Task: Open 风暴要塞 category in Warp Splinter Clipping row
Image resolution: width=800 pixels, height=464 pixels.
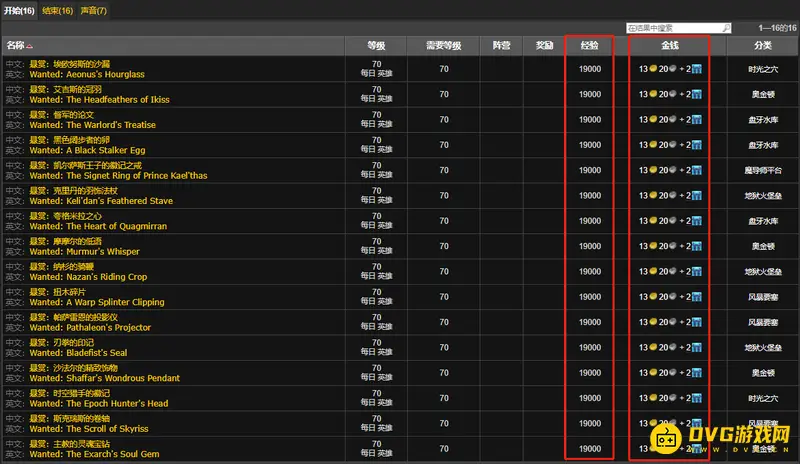Action: click(x=763, y=297)
